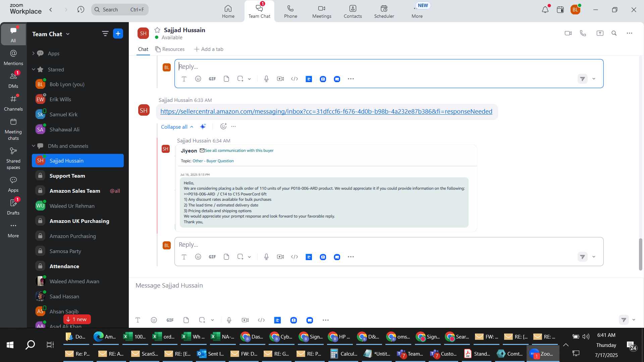This screenshot has width=644, height=362.
Task: Open emoji picker in the top reply box
Action: [x=198, y=79]
